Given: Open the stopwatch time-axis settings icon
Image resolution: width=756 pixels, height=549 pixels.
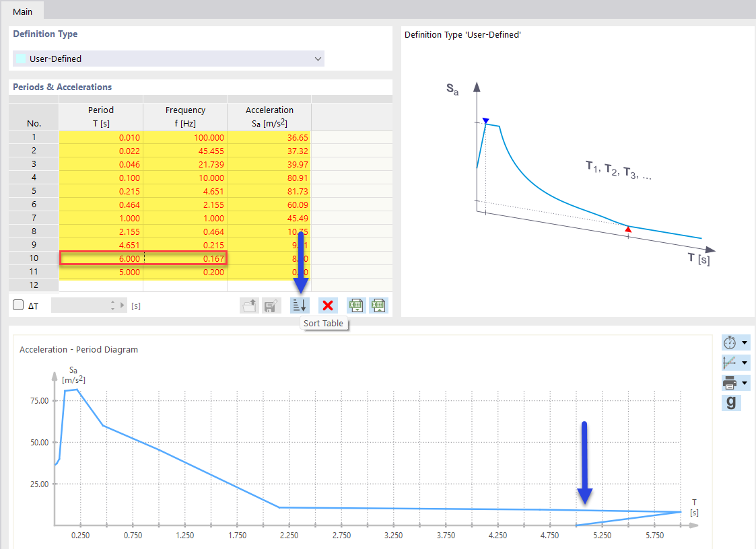Looking at the screenshot, I should (x=730, y=342).
